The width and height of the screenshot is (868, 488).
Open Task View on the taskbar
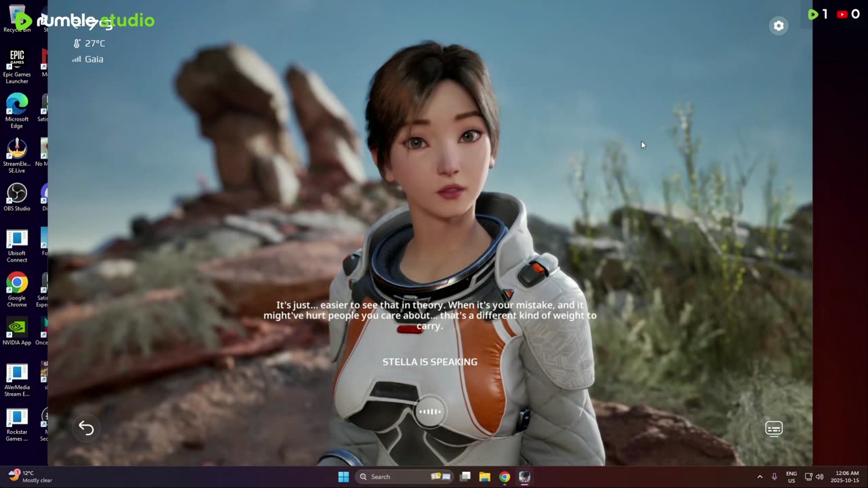(465, 476)
